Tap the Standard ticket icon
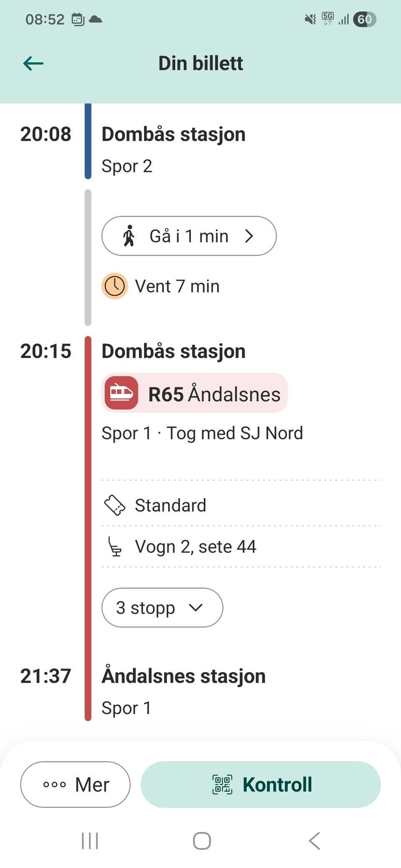Screen dimensions: 401x868 click(114, 505)
